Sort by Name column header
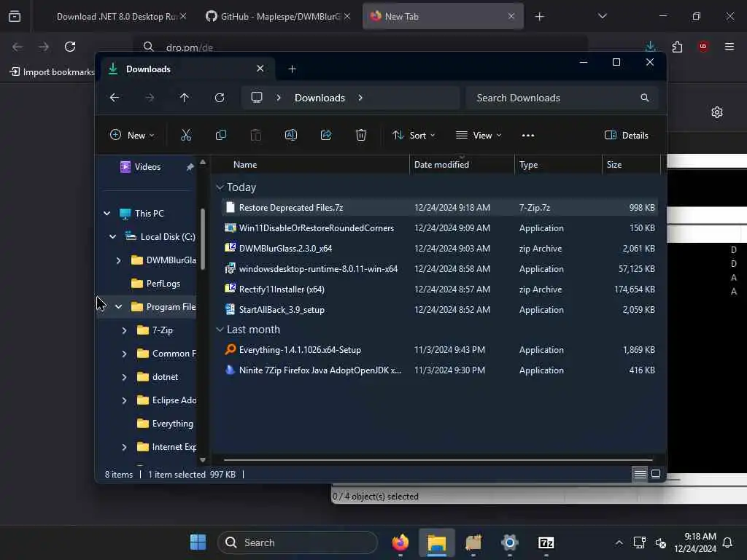This screenshot has width=747, height=560. 309,165
